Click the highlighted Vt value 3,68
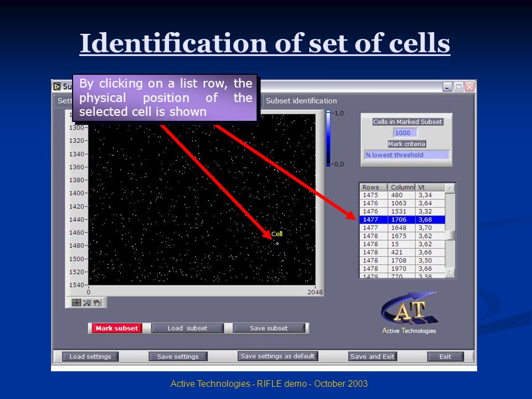Image resolution: width=532 pixels, height=399 pixels. (430, 219)
